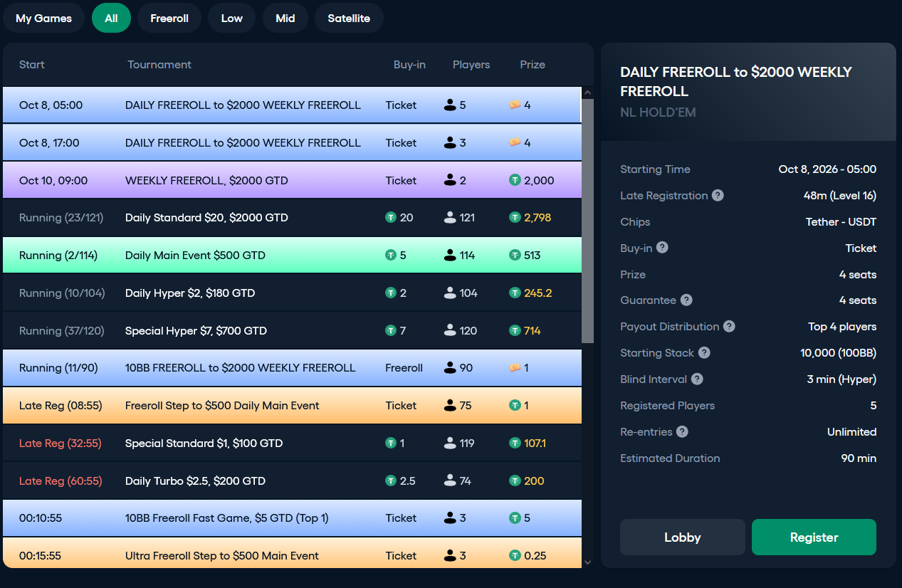The height and width of the screenshot is (588, 902).
Task: Click Tether prize icon in 10BB Freeroll Fast Game row
Action: click(x=515, y=518)
